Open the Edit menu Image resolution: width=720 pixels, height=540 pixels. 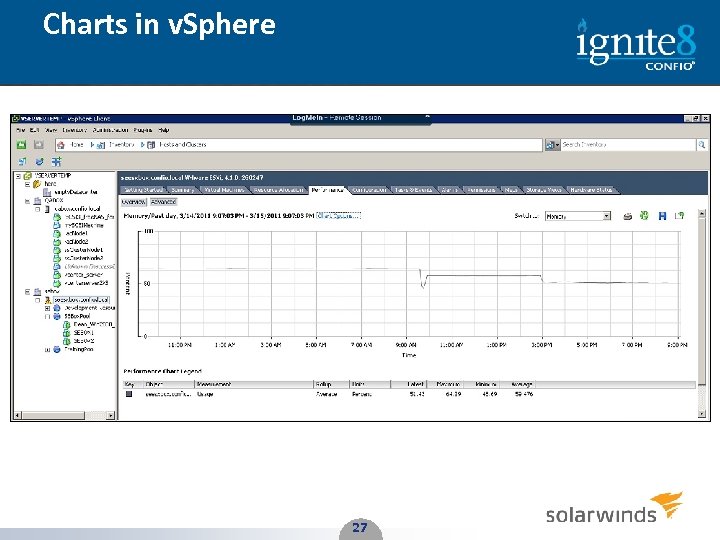click(34, 130)
